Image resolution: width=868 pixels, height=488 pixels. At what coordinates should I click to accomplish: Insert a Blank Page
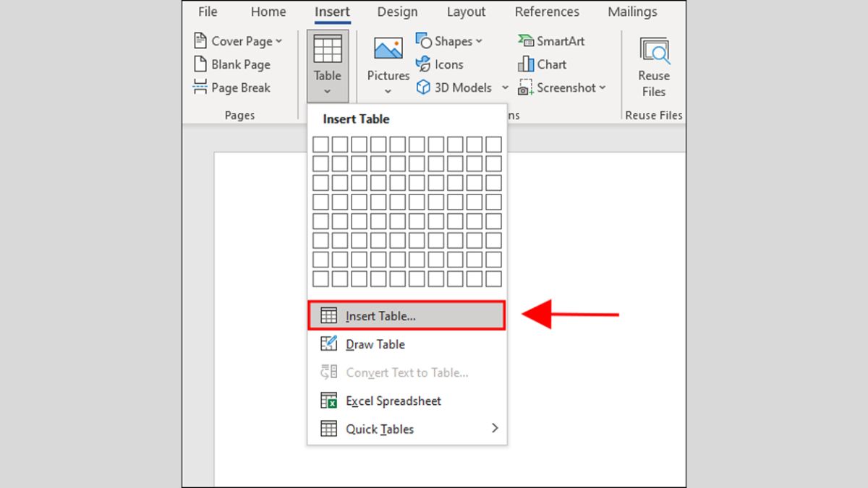(x=231, y=64)
